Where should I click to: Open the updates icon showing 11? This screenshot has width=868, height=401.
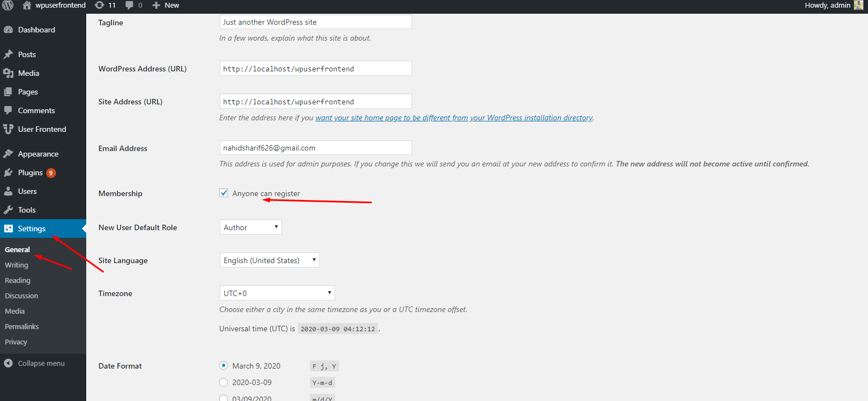pyautogui.click(x=99, y=5)
